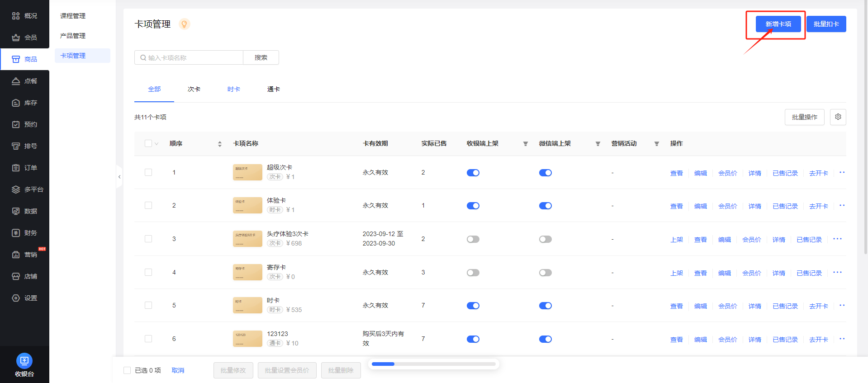Open the gear column settings icon
The image size is (868, 383).
(x=838, y=117)
